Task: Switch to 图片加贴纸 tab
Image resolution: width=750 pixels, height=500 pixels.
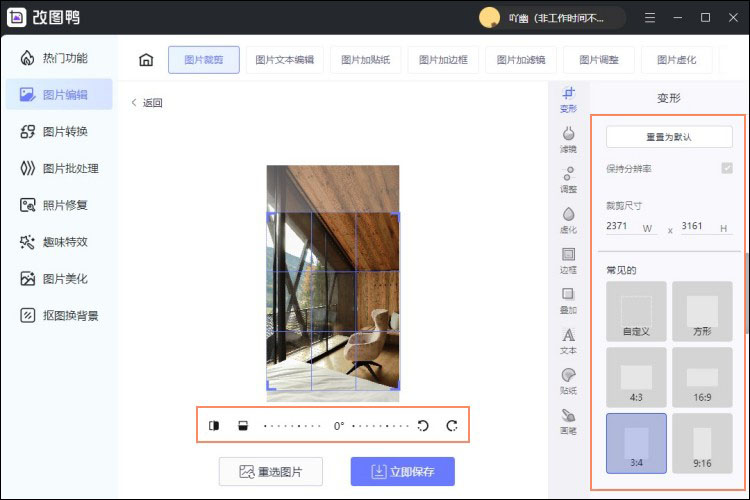Action: point(365,60)
